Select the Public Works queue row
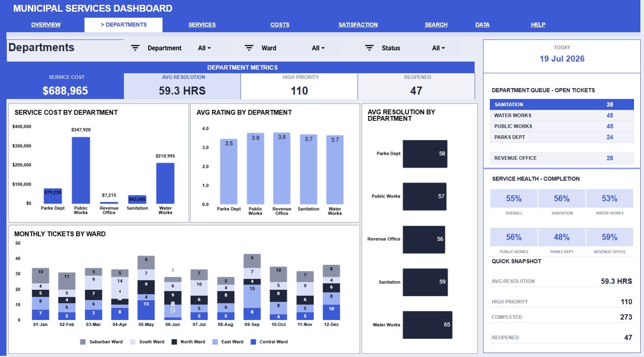 pos(561,126)
